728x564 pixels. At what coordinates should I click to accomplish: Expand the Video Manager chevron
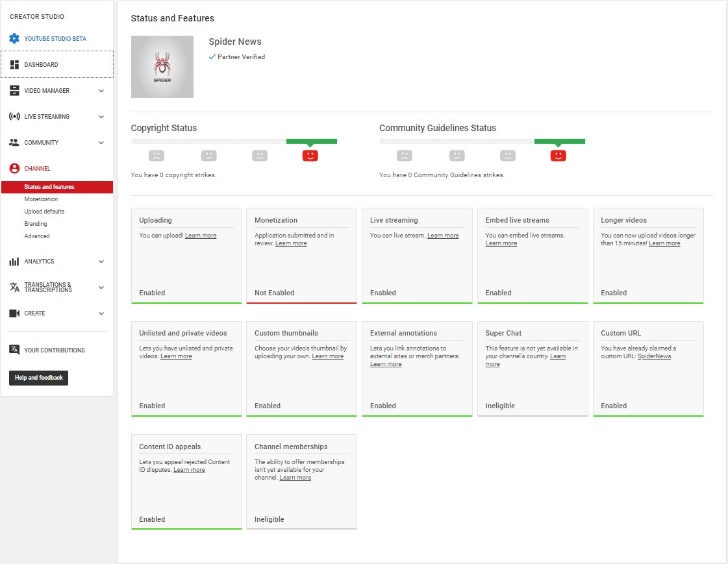point(101,91)
